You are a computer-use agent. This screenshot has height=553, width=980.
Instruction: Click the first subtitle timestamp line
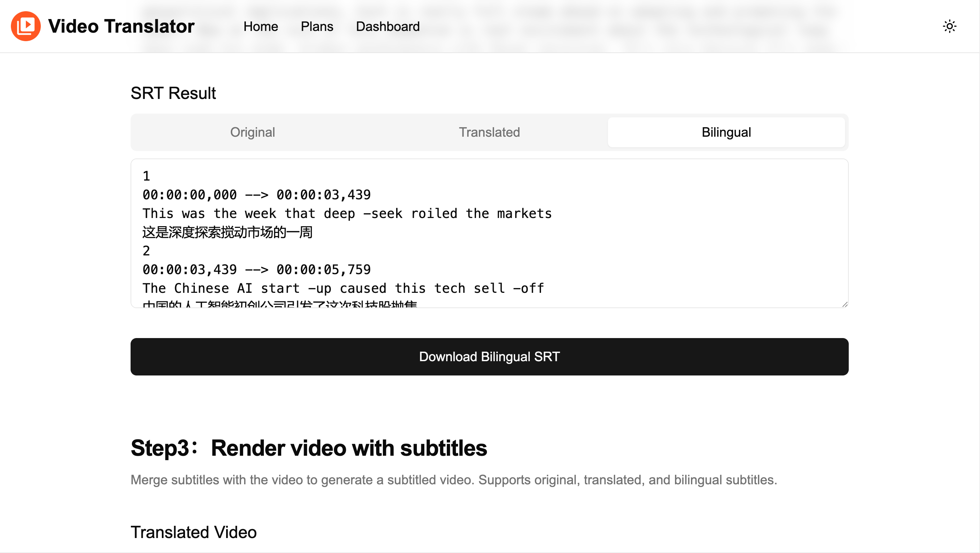[256, 195]
